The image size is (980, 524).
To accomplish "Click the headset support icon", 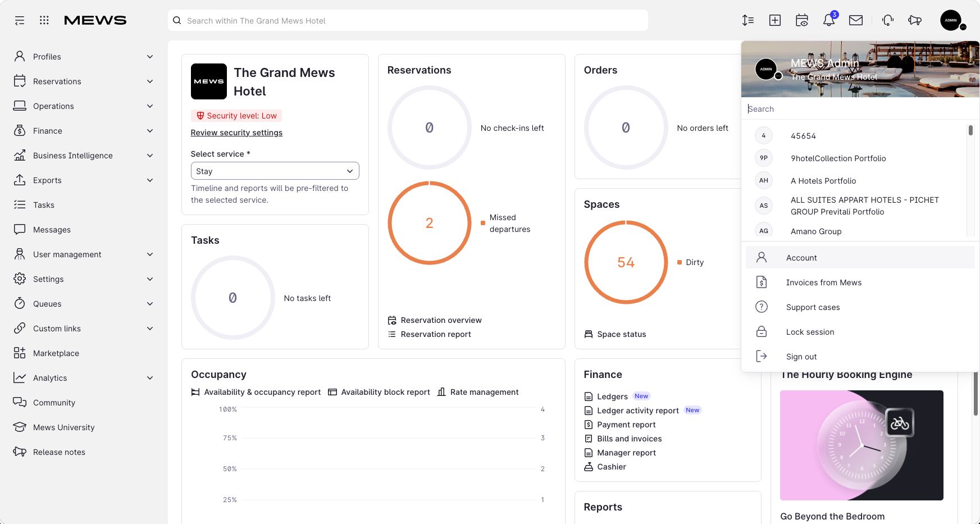I will pos(888,21).
